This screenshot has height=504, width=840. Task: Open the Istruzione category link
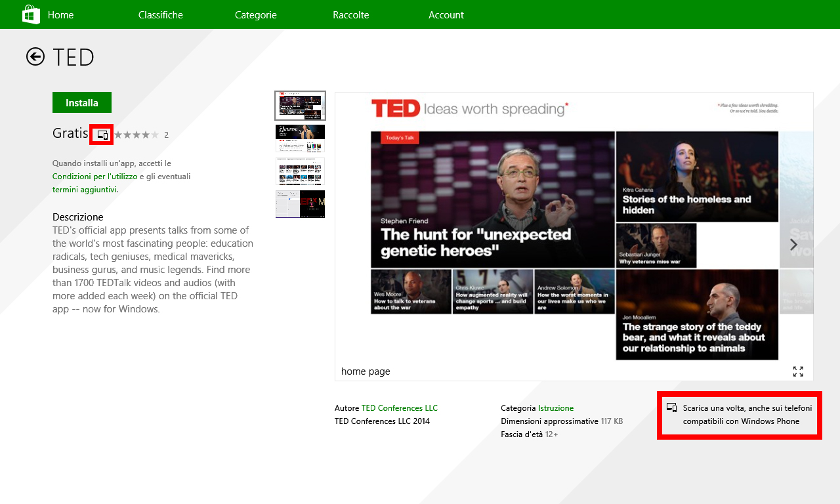pos(555,408)
